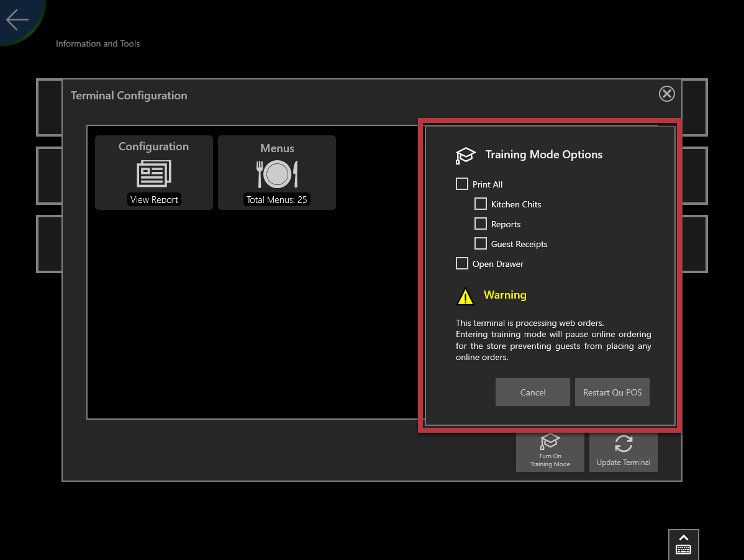Click the yellow Warning heading text
The height and width of the screenshot is (560, 744).
coord(505,295)
